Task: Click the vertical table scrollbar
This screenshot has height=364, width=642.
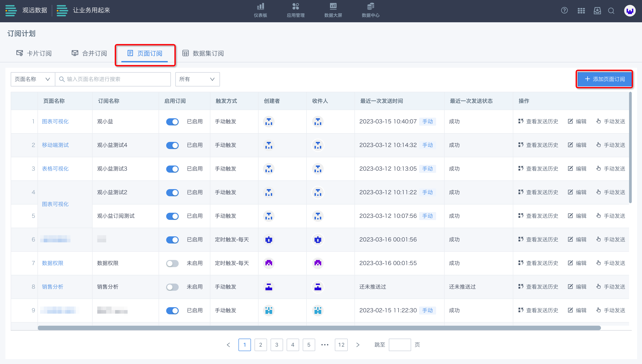Action: pyautogui.click(x=630, y=147)
